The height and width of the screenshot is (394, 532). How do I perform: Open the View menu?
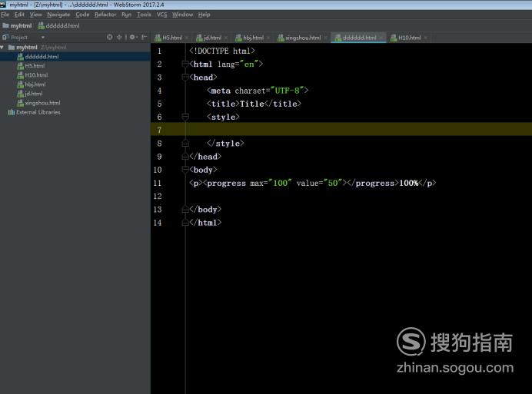click(35, 15)
